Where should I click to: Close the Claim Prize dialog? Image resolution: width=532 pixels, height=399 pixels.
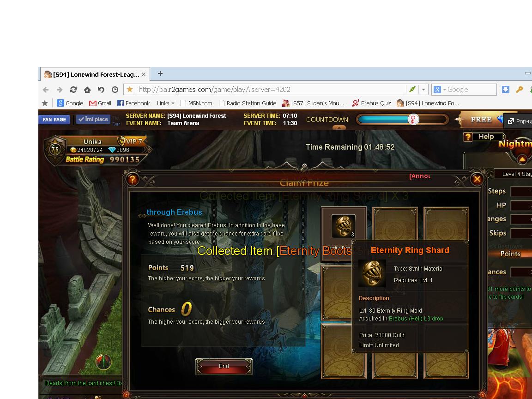click(x=477, y=179)
